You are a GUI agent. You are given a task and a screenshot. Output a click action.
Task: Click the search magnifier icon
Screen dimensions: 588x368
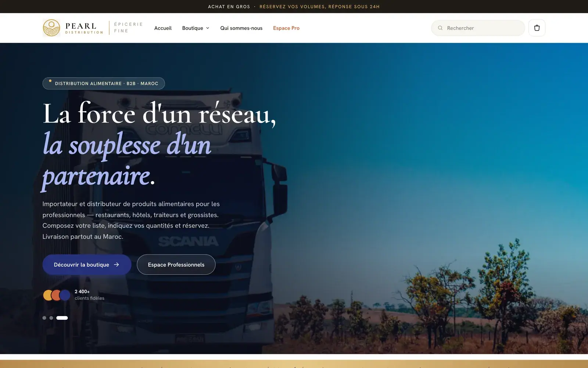[x=440, y=28]
